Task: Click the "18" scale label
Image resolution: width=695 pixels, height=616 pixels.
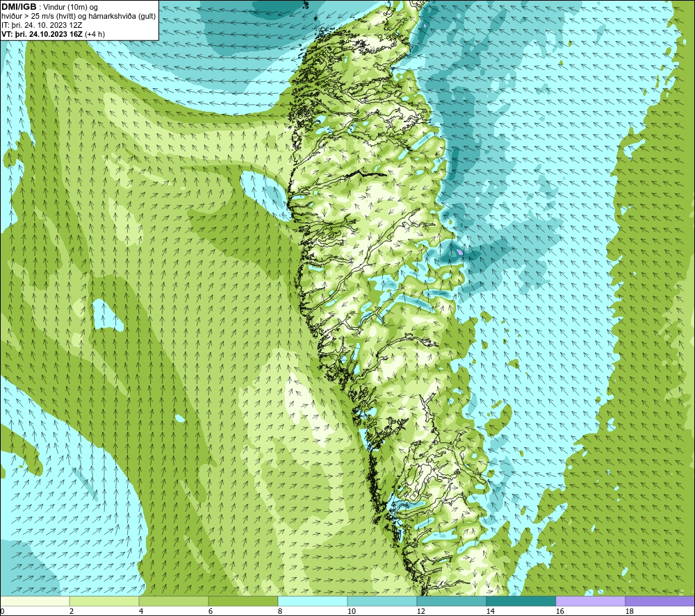Action: tap(629, 611)
